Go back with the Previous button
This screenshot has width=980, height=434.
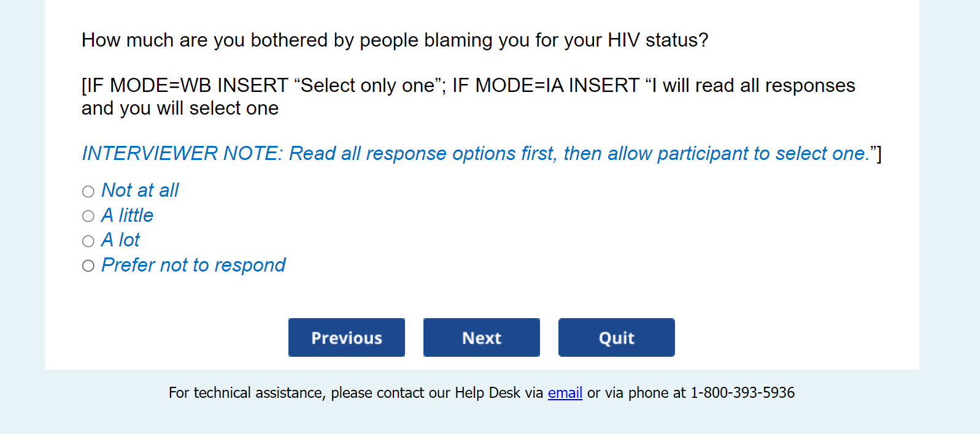(x=346, y=337)
